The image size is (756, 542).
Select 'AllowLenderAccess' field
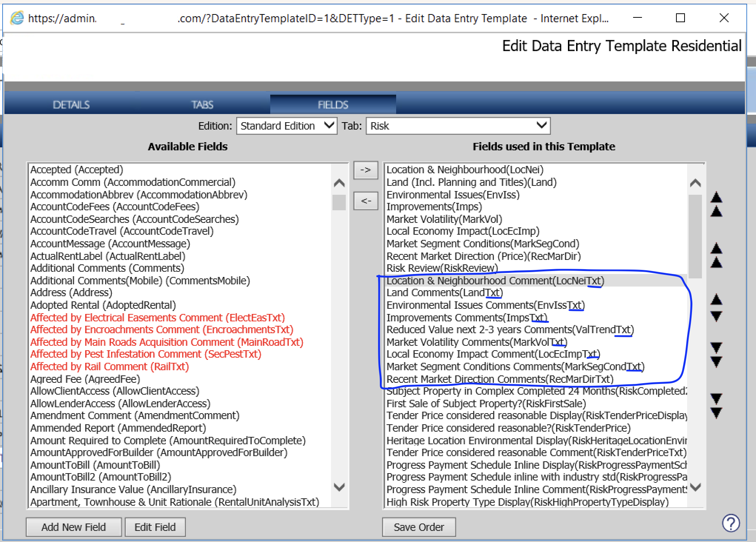pos(120,404)
